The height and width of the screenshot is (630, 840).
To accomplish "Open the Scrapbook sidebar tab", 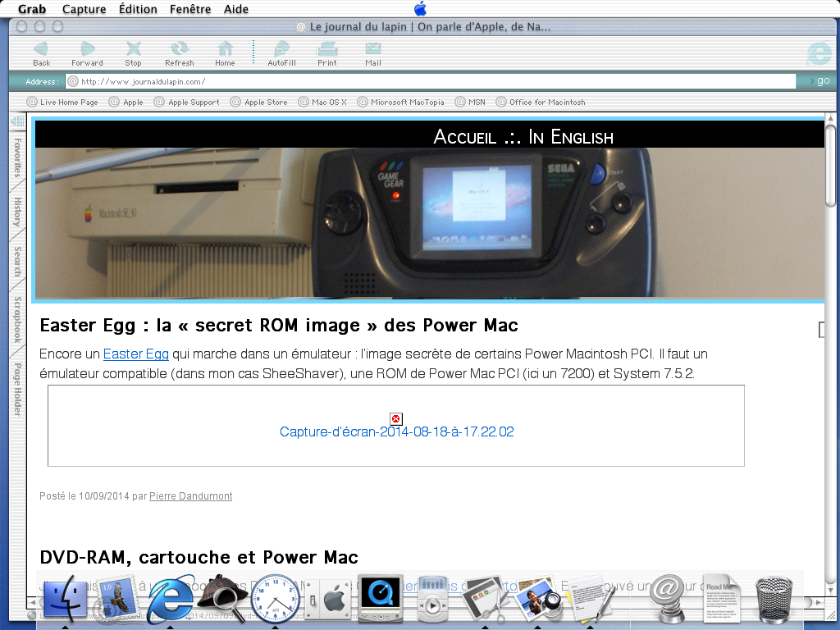I will [x=18, y=319].
